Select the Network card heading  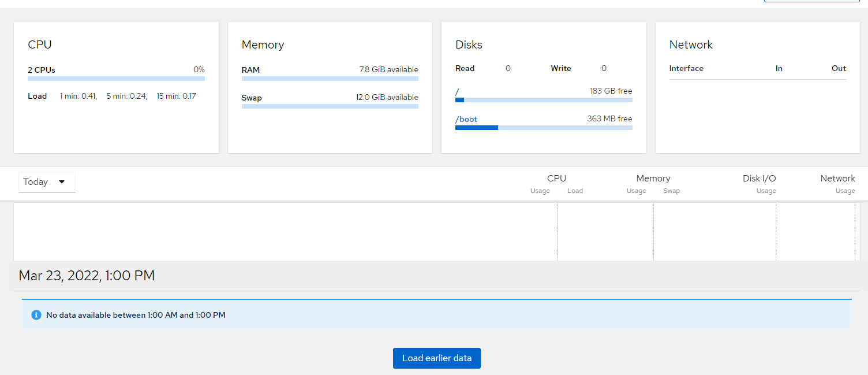point(691,44)
